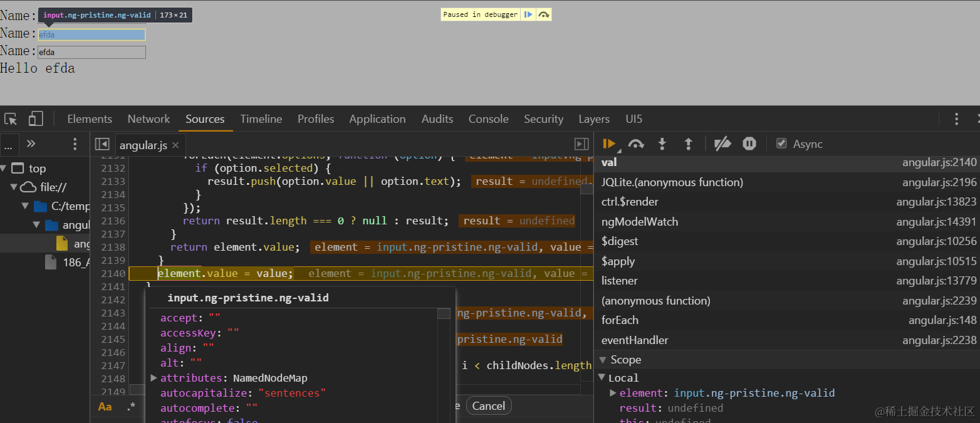Click the editor horizontal scrollbar thumb
Image resolution: width=980 pixels, height=423 pixels.
(138, 389)
